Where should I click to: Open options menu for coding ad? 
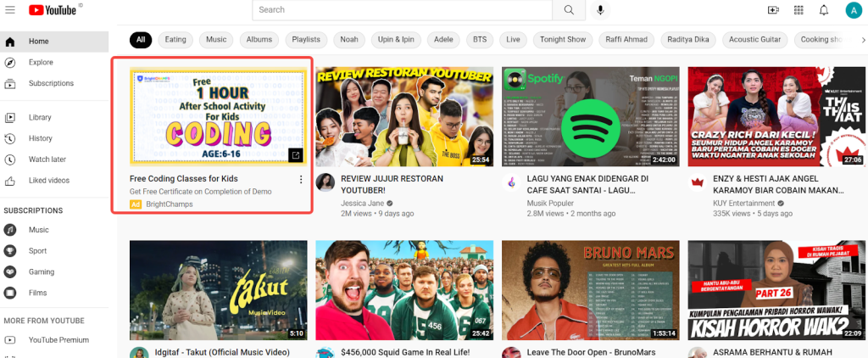[301, 180]
